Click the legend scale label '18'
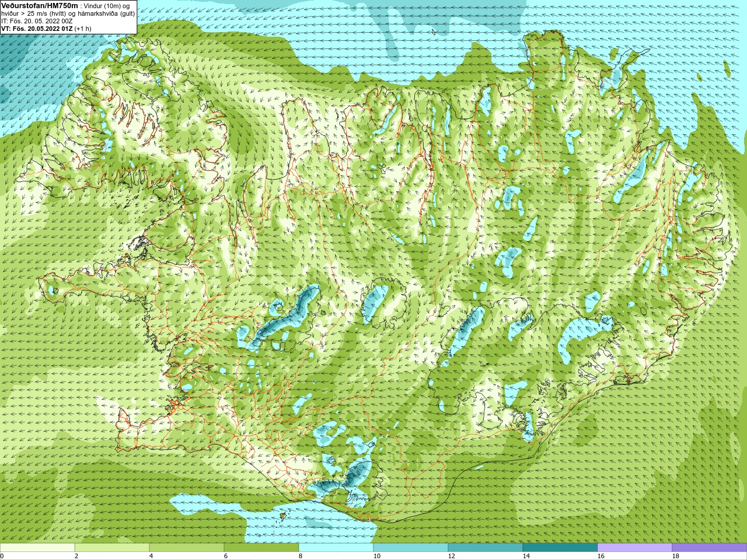747x560 pixels. pyautogui.click(x=676, y=556)
